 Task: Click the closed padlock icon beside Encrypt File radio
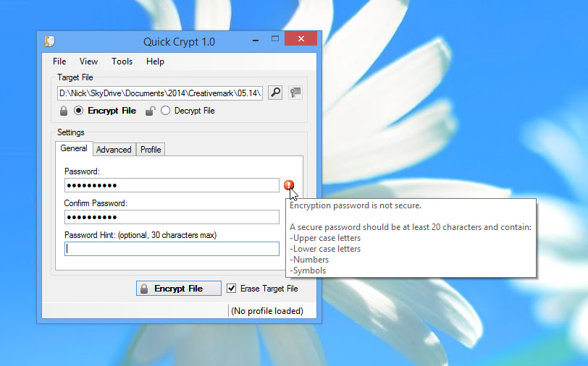point(64,111)
